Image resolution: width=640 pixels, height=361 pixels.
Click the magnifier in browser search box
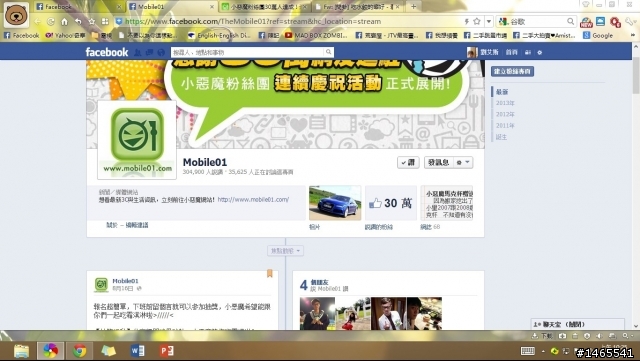pyautogui.click(x=570, y=21)
